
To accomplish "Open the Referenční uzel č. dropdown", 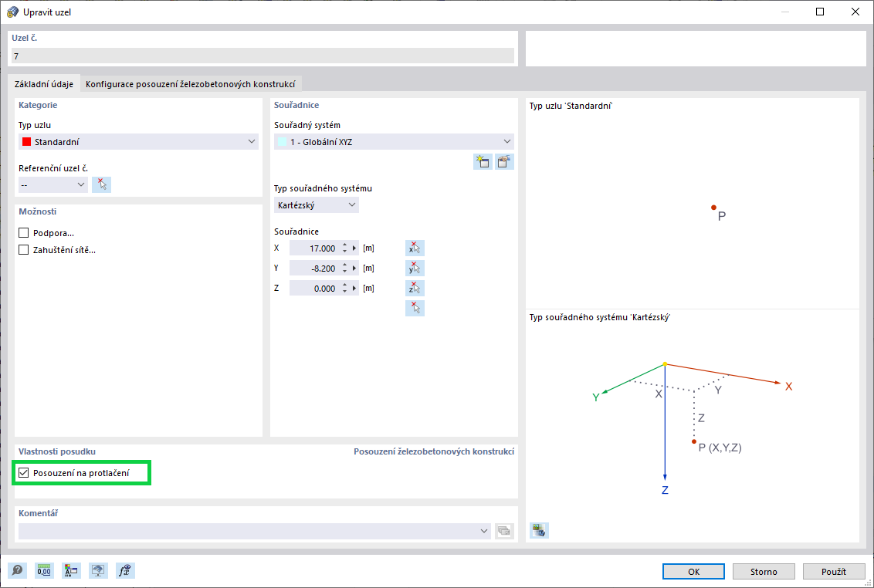I will 53,184.
